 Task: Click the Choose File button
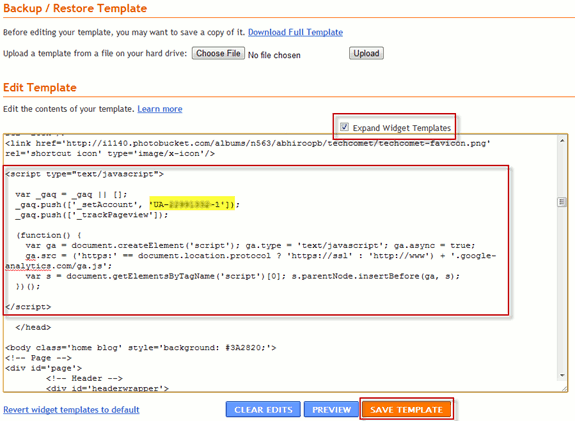pos(218,53)
